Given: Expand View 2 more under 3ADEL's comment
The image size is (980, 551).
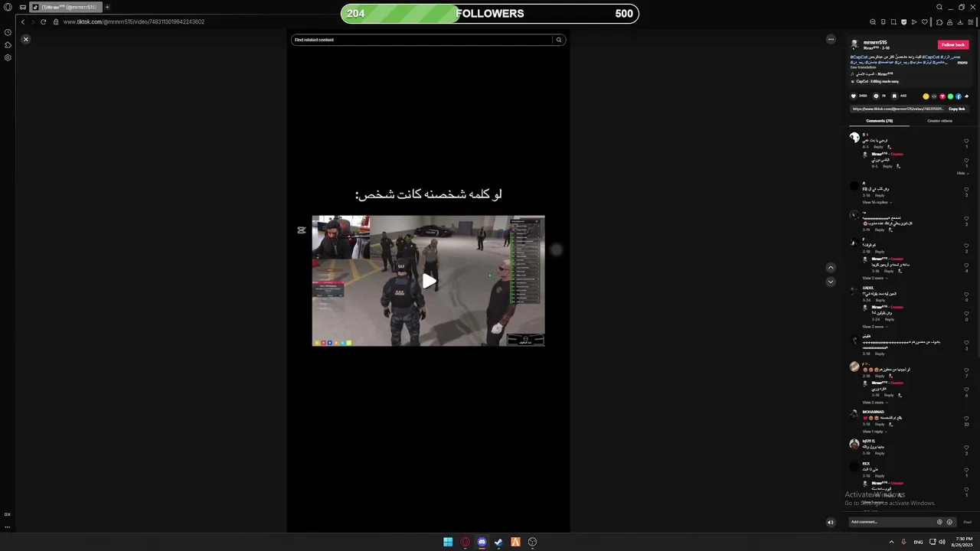Looking at the screenshot, I should 874,327.
